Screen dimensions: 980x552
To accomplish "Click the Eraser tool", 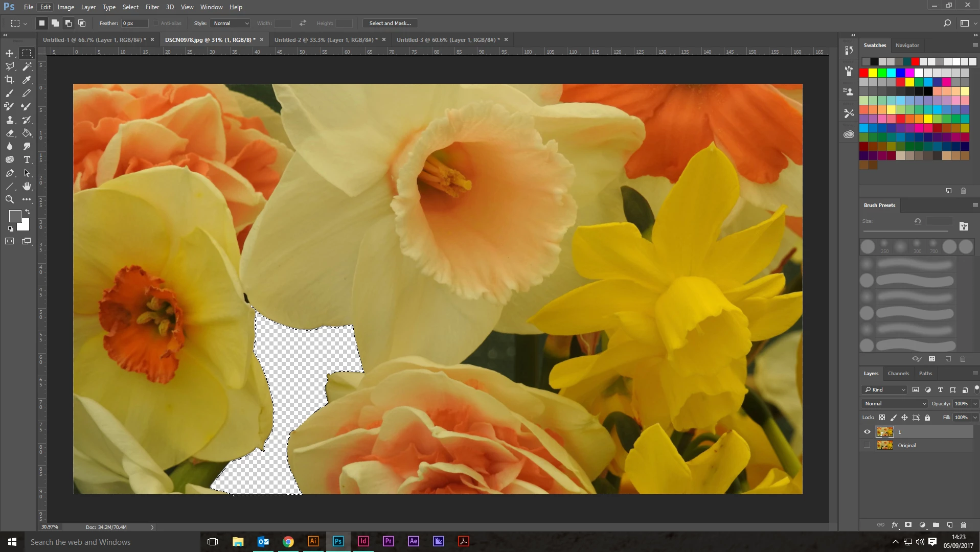I will point(10,133).
